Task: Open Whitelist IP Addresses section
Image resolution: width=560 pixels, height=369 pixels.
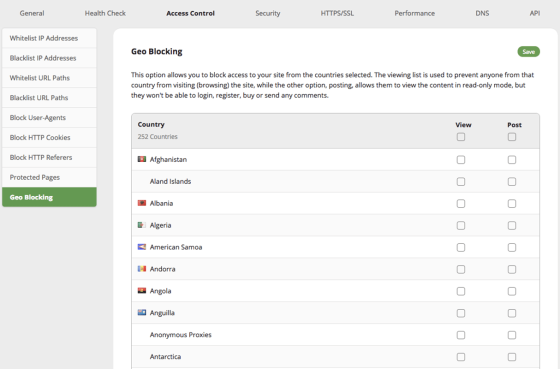Action: point(49,38)
